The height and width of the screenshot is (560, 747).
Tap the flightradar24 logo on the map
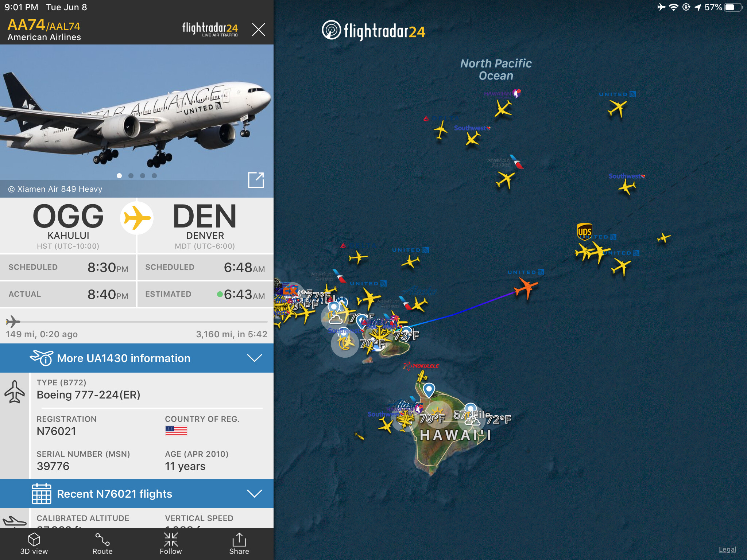373,31
